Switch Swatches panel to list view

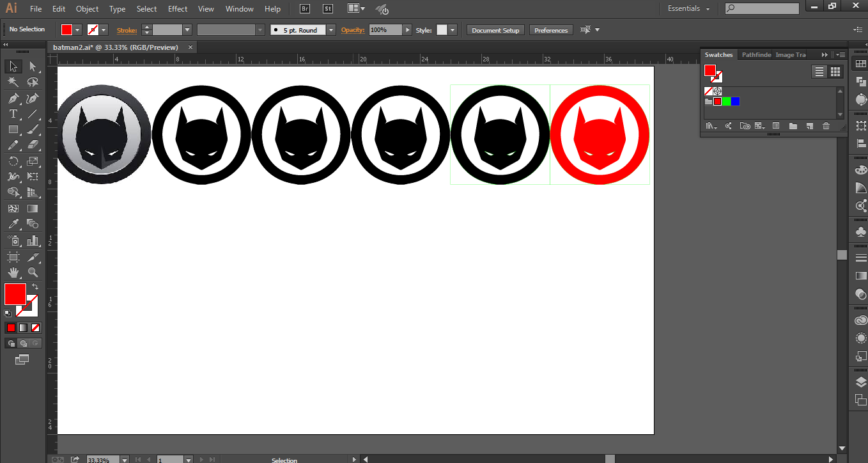tap(819, 72)
